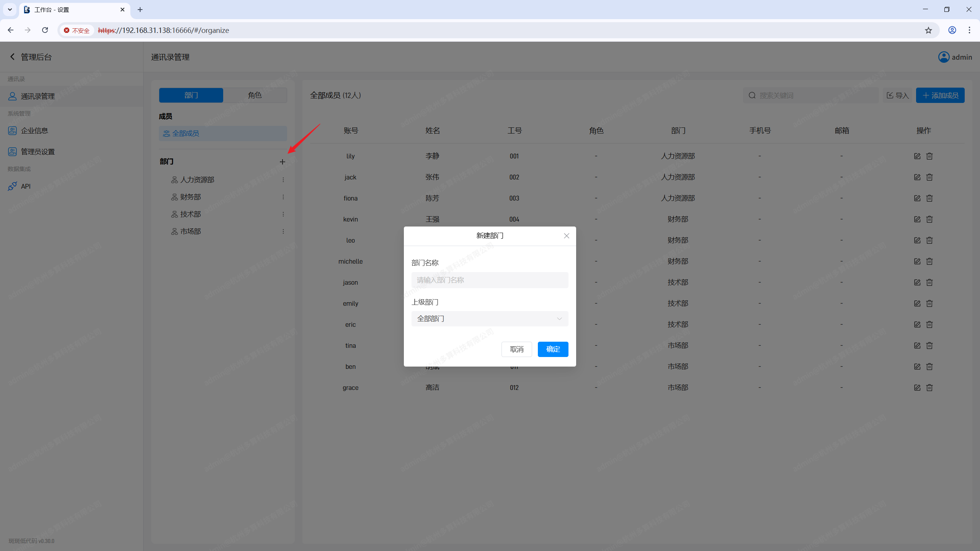
Task: Click the back arrow beside 管理后台
Action: [12, 57]
